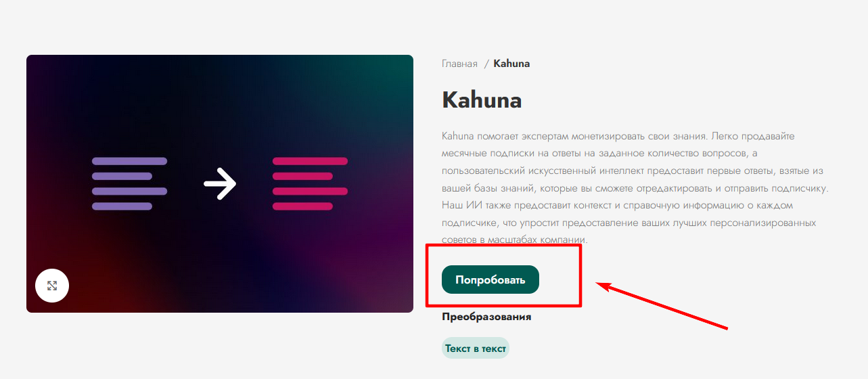Click the Преобразования section label
Screen dimensions: 868x379
(x=486, y=317)
